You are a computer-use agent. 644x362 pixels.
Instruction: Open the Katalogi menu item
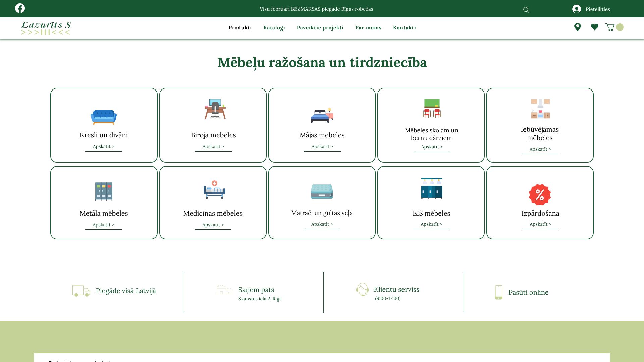pyautogui.click(x=274, y=28)
